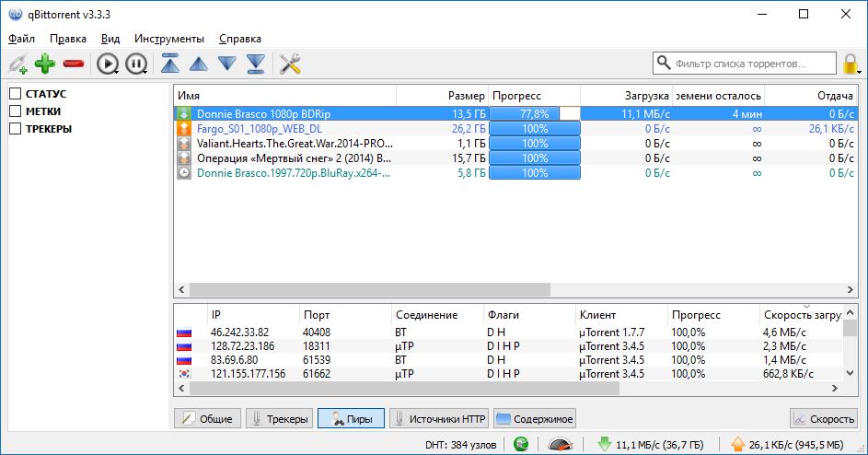
Task: Click Korean flag for peer 121.155.177.156
Action: point(184,374)
